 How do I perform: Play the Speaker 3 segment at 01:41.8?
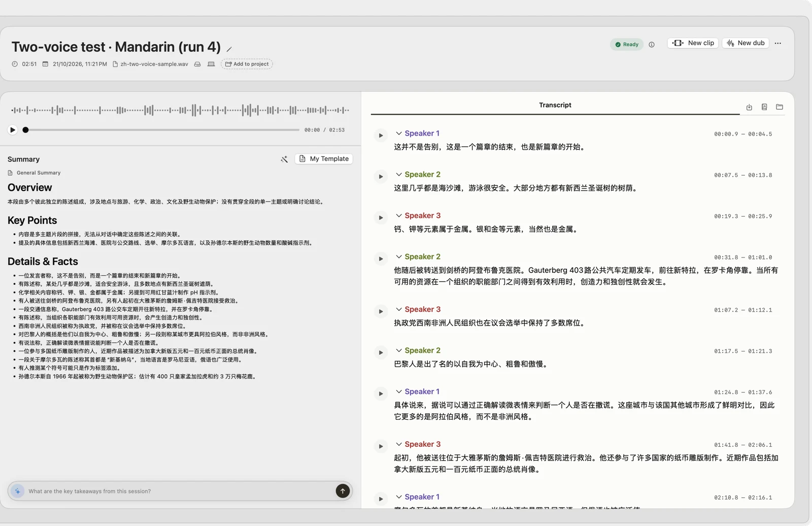tap(381, 446)
